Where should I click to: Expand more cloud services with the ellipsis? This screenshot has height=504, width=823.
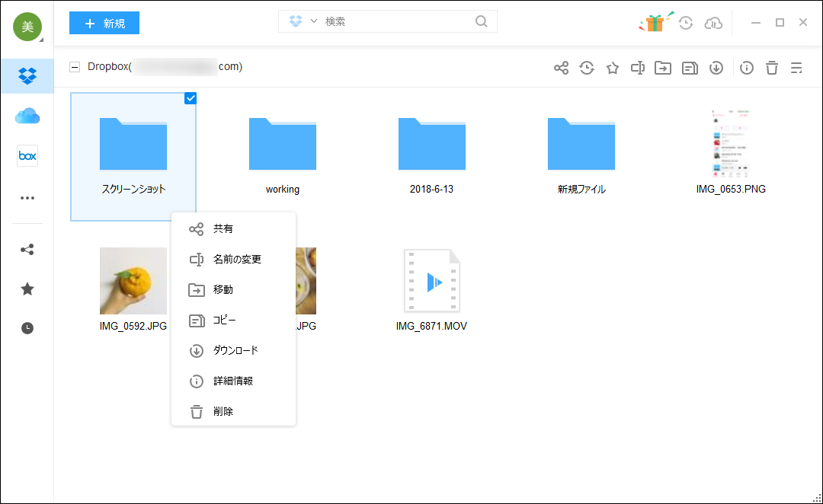point(27,197)
